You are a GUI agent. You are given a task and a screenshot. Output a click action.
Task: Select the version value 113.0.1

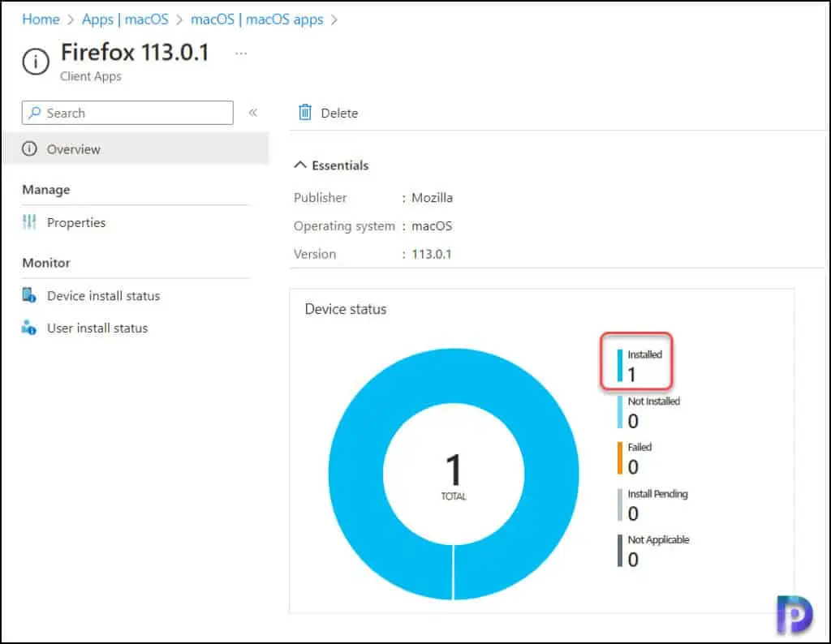(432, 254)
